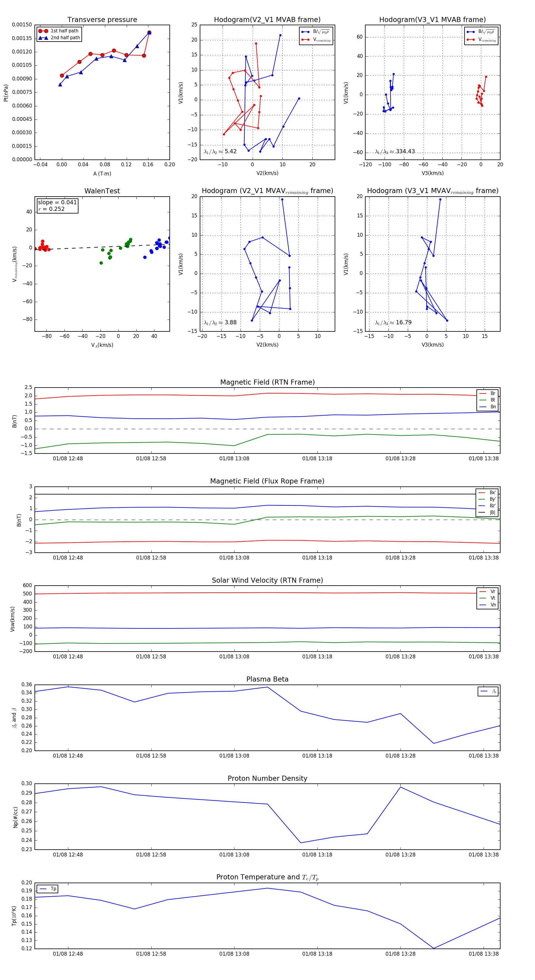
Task: Click the B/√μ0ρ legend entry in V3_V1 MVAB hodogram
Action: tap(481, 32)
